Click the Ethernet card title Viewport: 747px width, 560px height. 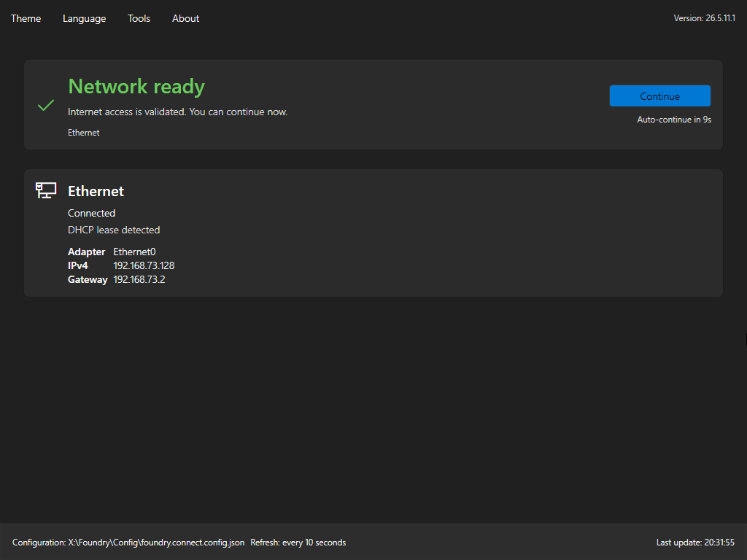96,192
